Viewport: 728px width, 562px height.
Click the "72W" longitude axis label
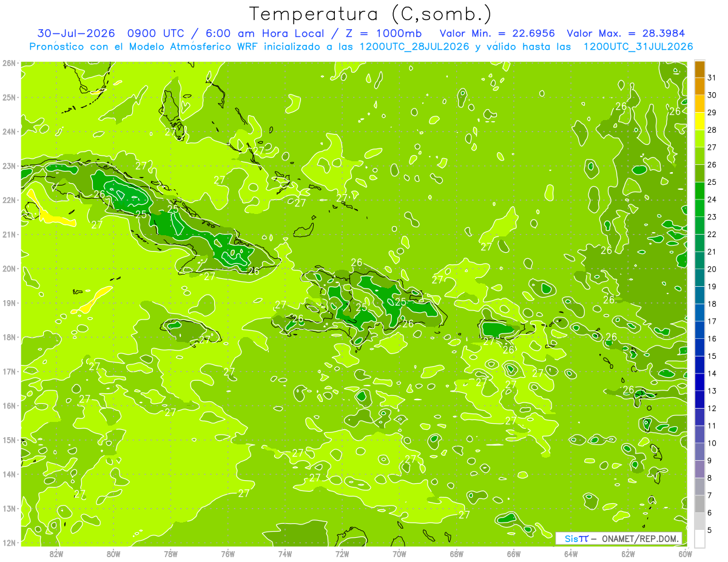tap(342, 554)
